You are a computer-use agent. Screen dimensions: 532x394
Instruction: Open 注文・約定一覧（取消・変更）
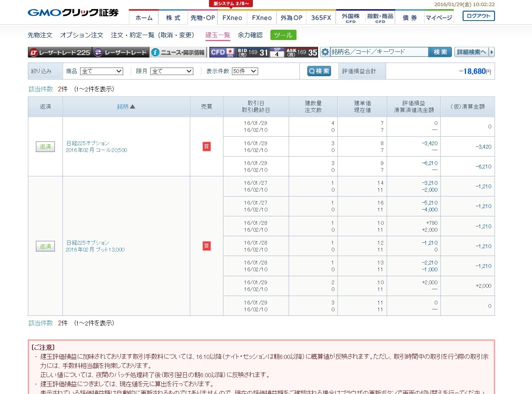coord(154,35)
